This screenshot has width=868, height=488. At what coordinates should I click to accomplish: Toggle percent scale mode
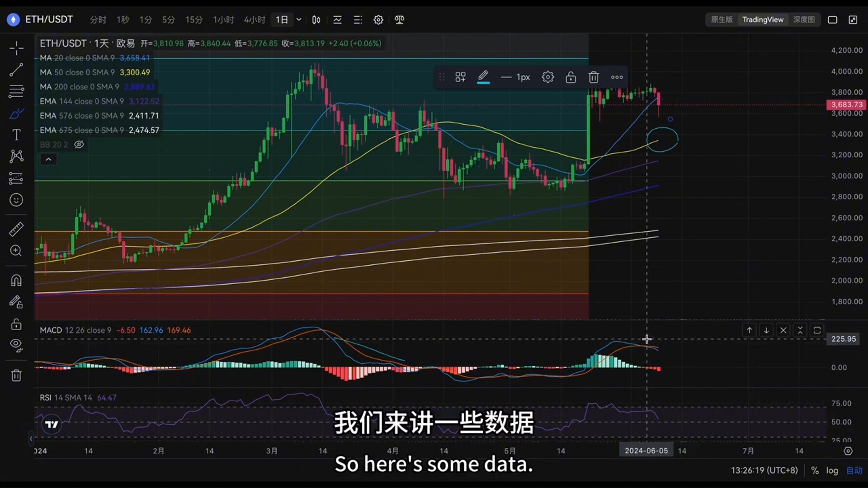815,470
